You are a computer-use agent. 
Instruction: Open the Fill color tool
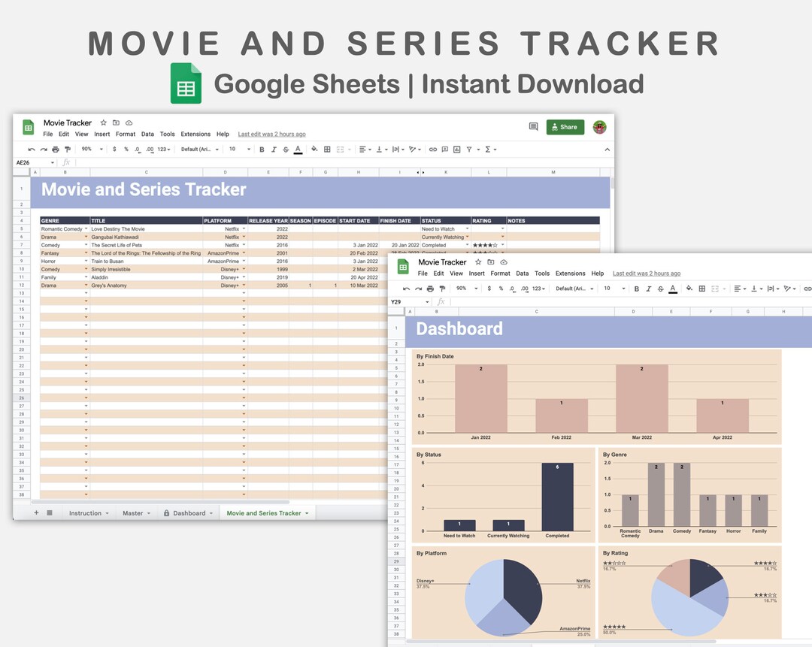pyautogui.click(x=315, y=149)
